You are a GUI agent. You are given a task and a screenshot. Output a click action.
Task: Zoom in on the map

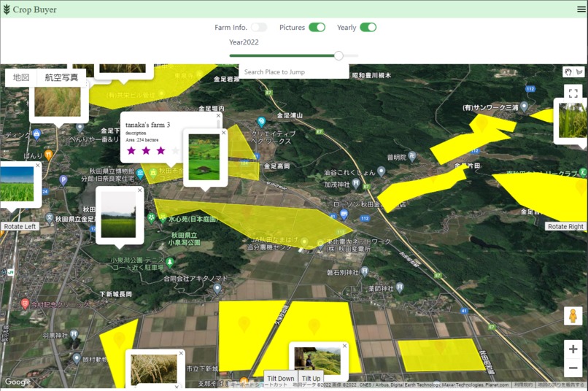pos(573,349)
